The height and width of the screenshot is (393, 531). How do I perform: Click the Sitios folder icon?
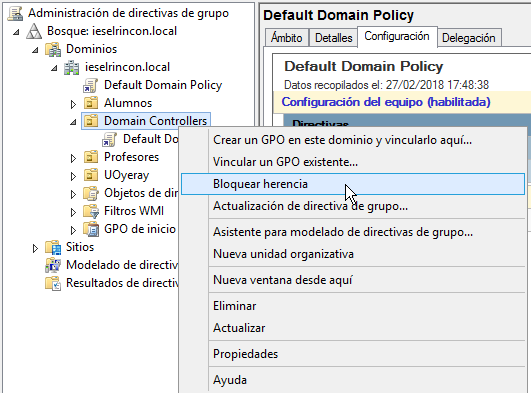(53, 247)
